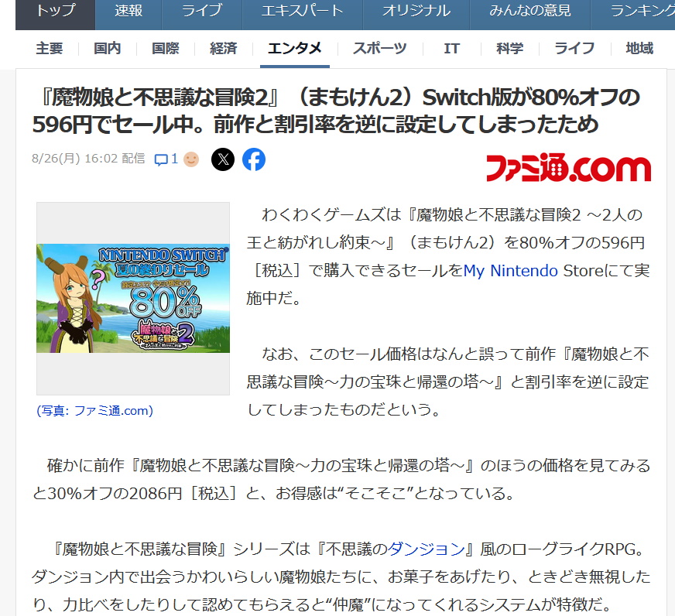Open the comments speech-bubble icon

tap(161, 159)
